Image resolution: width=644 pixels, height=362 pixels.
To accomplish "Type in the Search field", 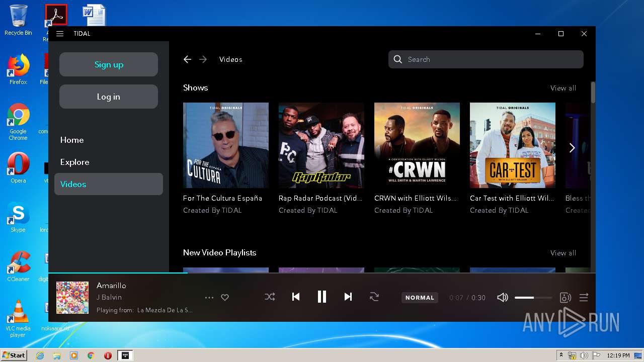I will 486,59.
